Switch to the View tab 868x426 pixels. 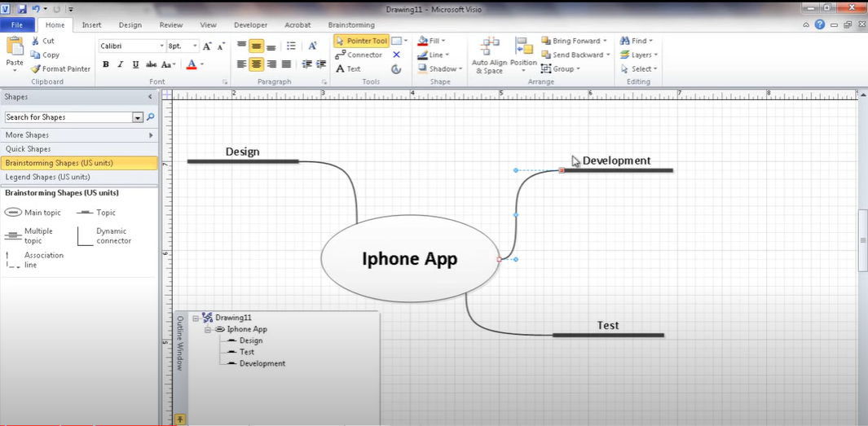(x=208, y=25)
